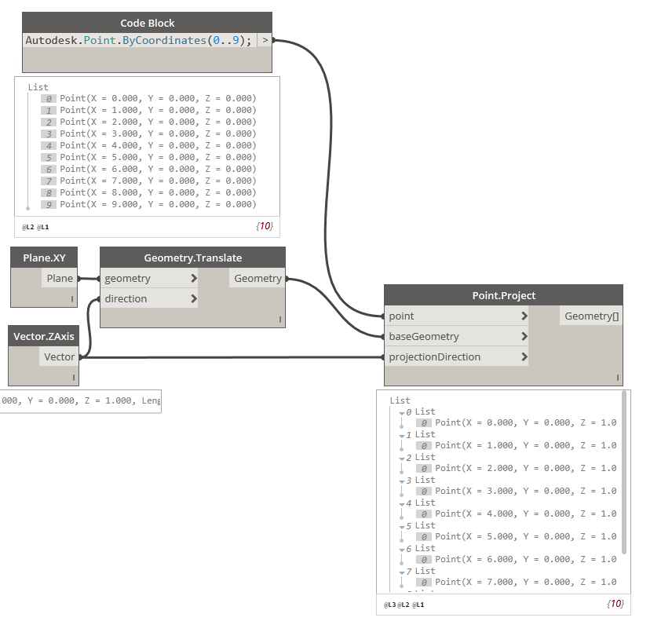Select the @L3 level tag on Point.Project preview

[389, 605]
